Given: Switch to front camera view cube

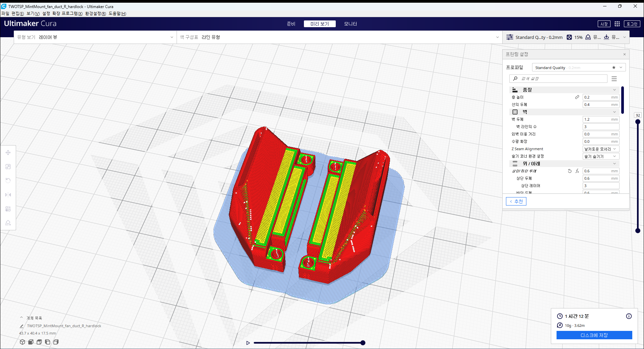Looking at the screenshot, I should pyautogui.click(x=31, y=342).
